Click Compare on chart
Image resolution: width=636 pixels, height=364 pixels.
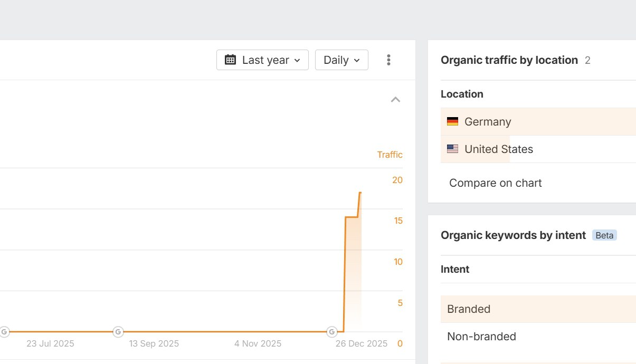point(495,183)
